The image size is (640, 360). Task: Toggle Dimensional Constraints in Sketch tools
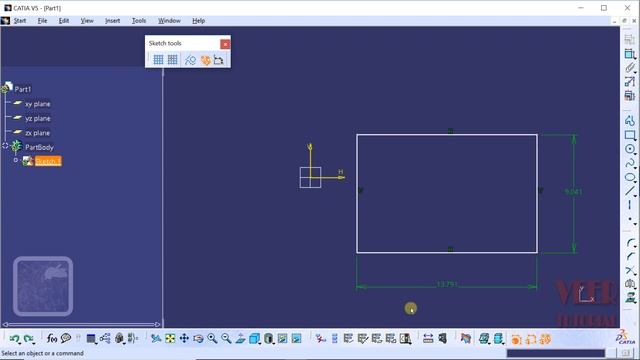coord(219,60)
